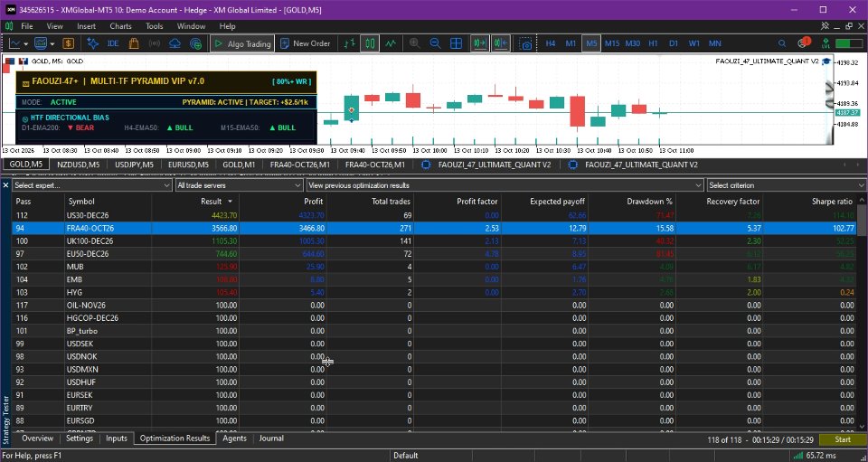Click the green LVL level icon

click(826, 43)
